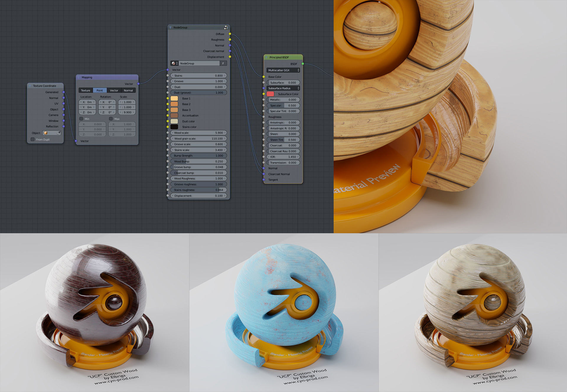Click the NodeGroup edit-group icon in header

[x=226, y=27]
